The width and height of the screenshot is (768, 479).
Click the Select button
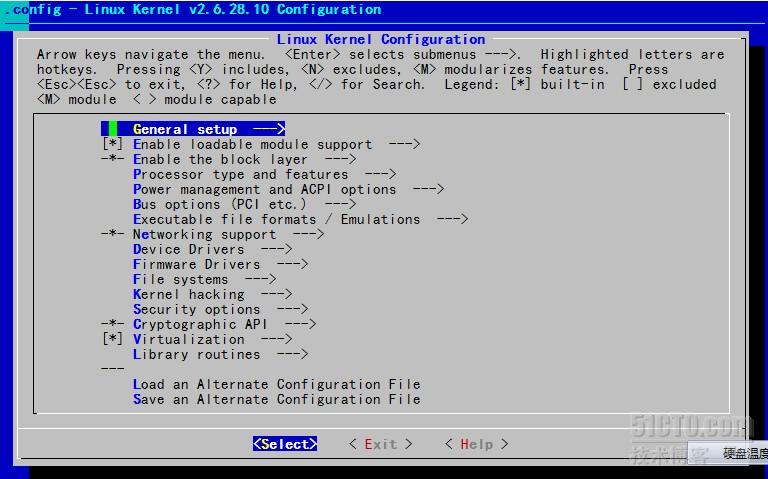click(x=285, y=444)
